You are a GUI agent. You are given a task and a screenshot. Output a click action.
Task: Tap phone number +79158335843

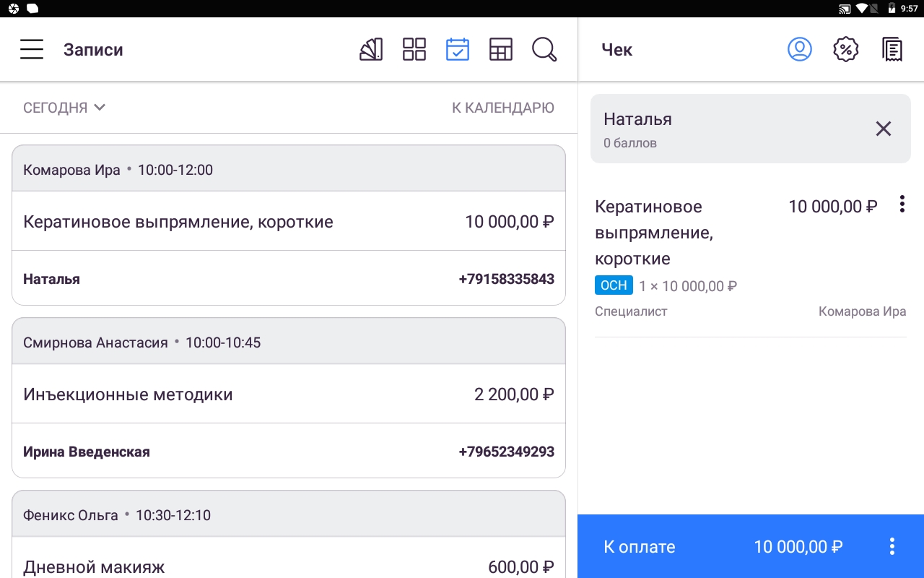(507, 279)
